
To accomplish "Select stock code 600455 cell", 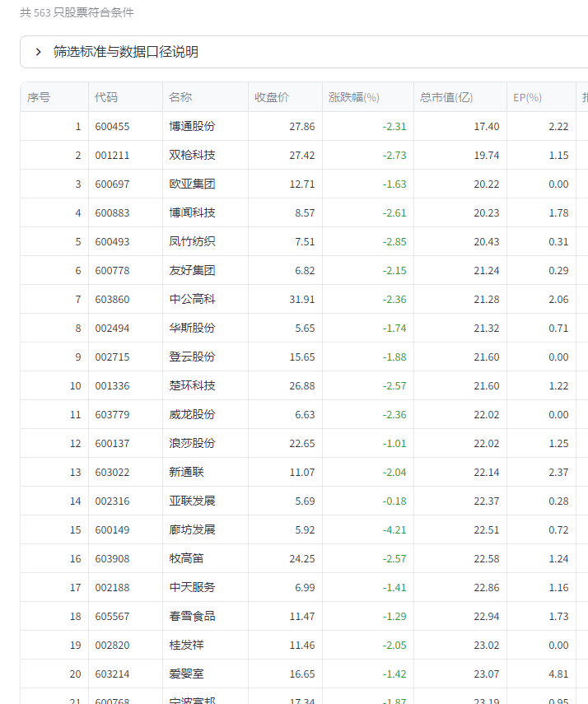I will pyautogui.click(x=112, y=126).
